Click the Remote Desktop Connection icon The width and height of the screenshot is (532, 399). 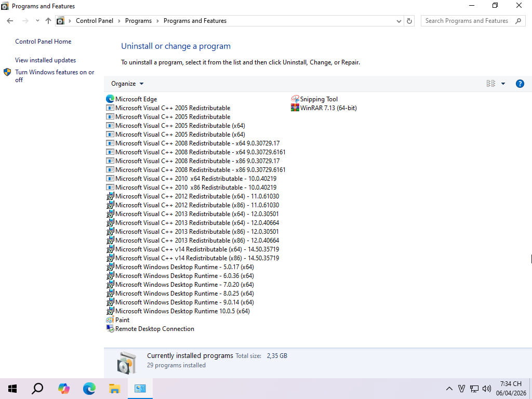110,329
